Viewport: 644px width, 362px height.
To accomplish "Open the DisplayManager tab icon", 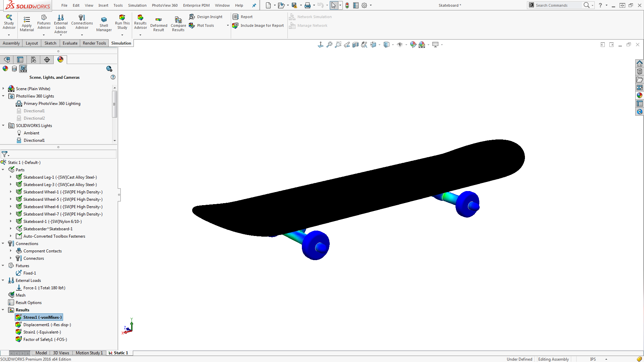I will (x=60, y=60).
